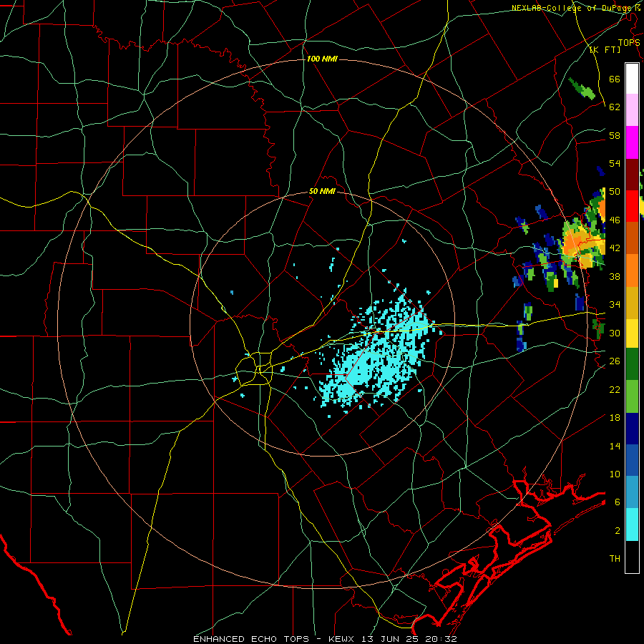Click the orange swatch between 42 and 38
Screen dimensions: 644x644
[x=632, y=270]
